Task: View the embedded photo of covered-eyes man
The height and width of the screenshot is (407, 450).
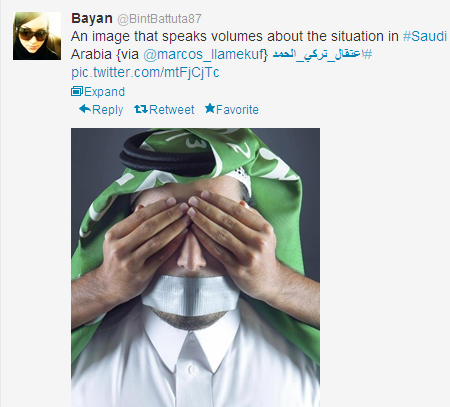Action: [195, 267]
